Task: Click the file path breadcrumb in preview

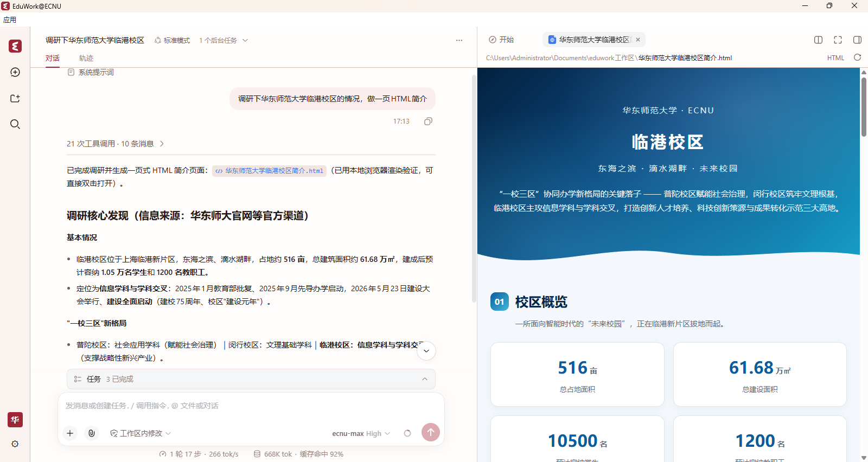Action: 609,58
